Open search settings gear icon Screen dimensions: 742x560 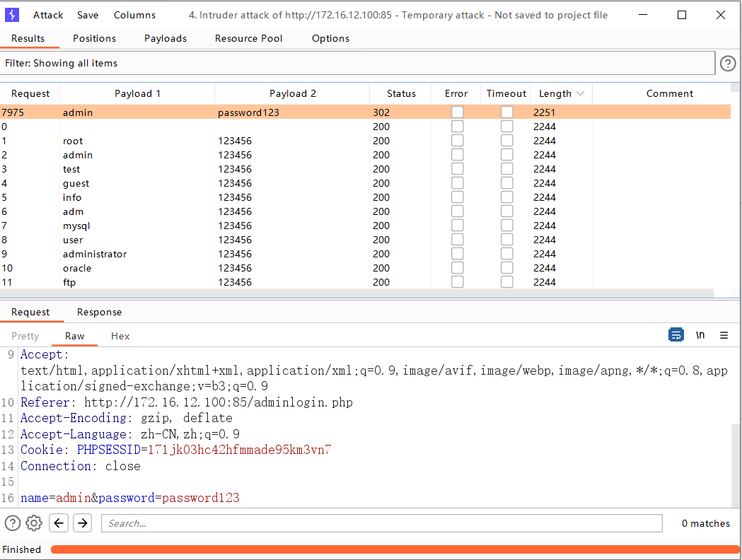34,523
